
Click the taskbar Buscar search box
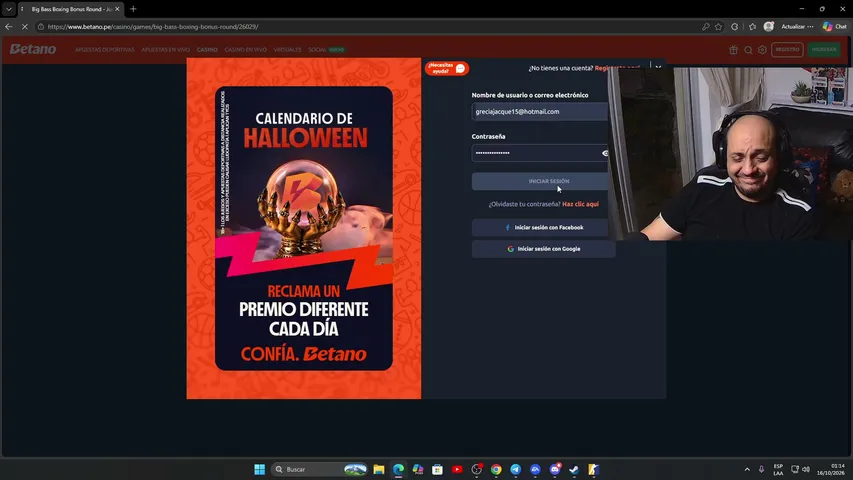click(x=319, y=469)
